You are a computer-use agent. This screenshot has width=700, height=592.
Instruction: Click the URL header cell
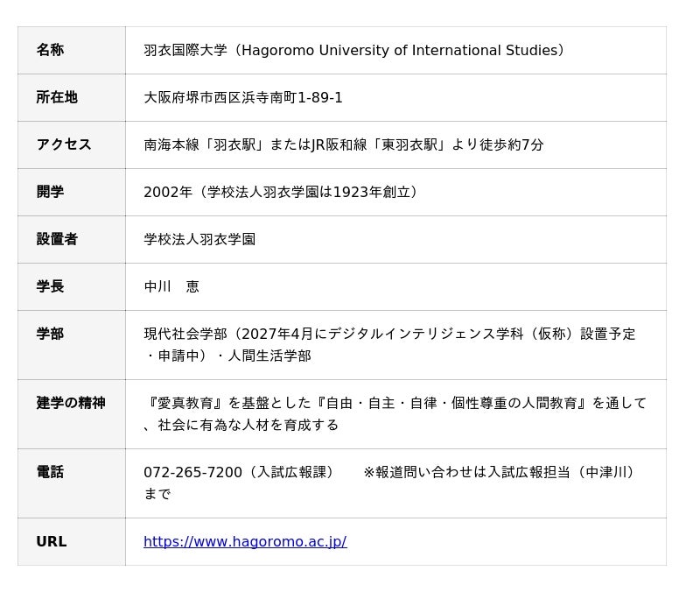coord(72,542)
